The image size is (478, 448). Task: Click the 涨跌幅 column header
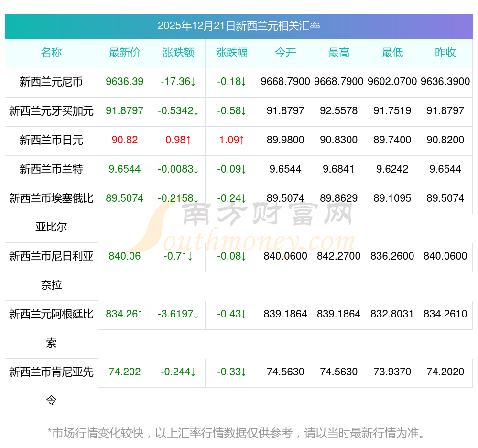click(232, 53)
